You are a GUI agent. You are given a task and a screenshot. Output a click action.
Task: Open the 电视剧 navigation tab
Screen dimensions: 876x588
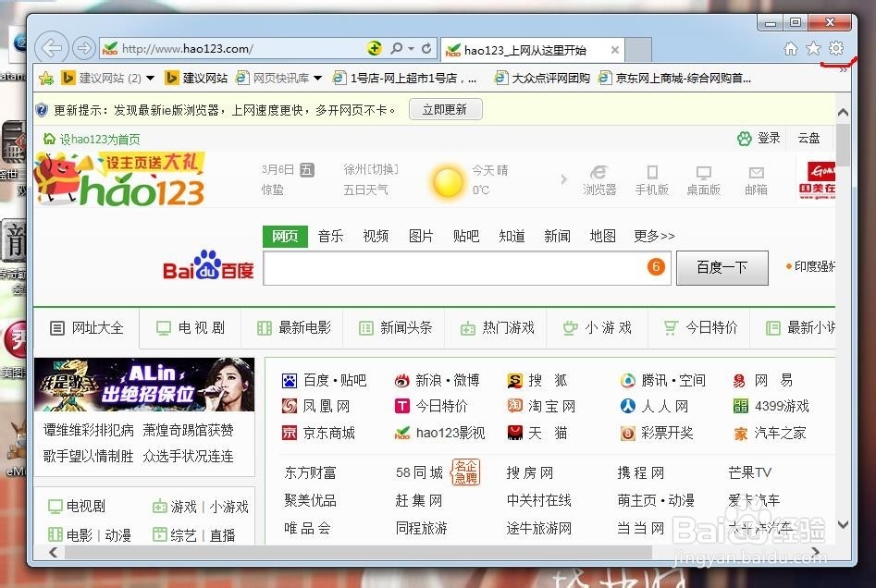pyautogui.click(x=191, y=328)
